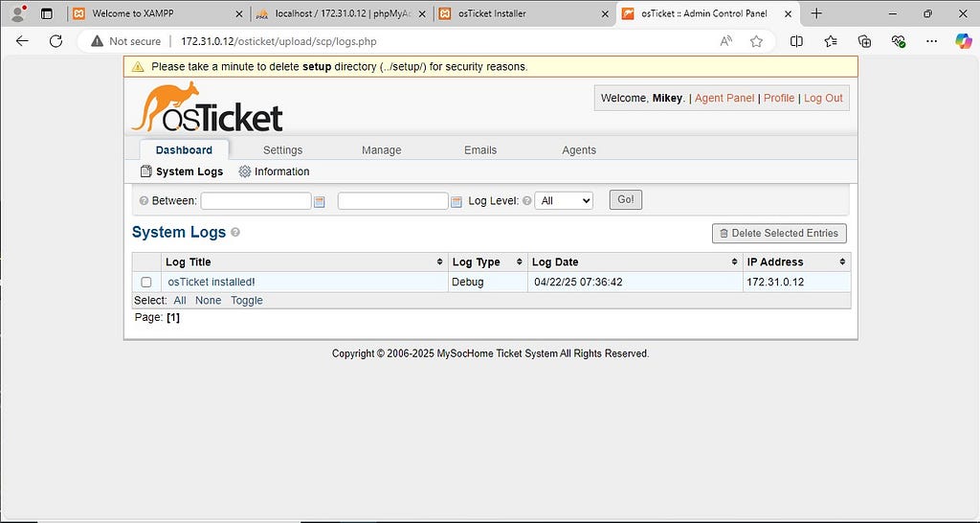980x523 pixels.
Task: Click help icon next to System Logs heading
Action: [x=235, y=232]
